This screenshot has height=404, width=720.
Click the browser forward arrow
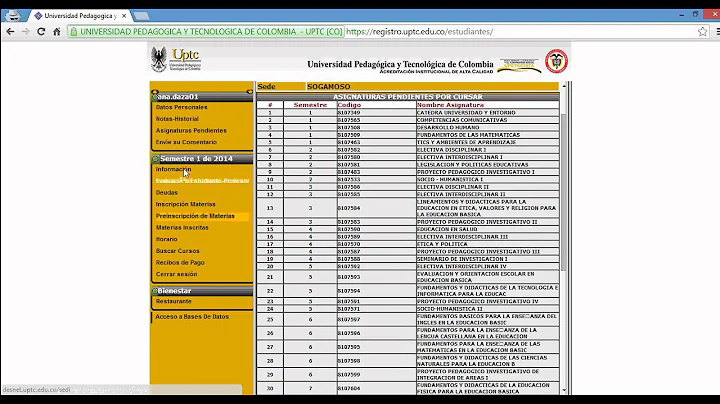[26, 32]
